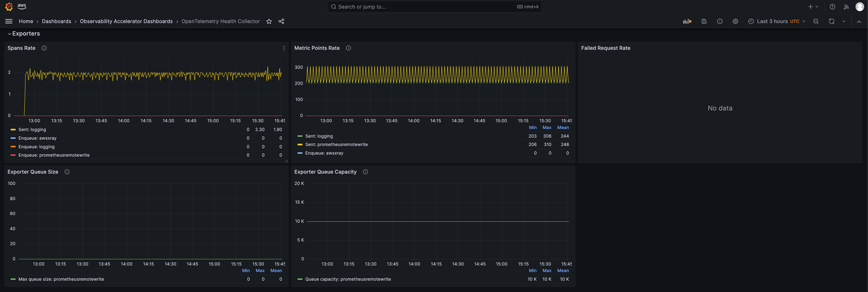Sort Metric Points Rate legend by Max

point(547,128)
